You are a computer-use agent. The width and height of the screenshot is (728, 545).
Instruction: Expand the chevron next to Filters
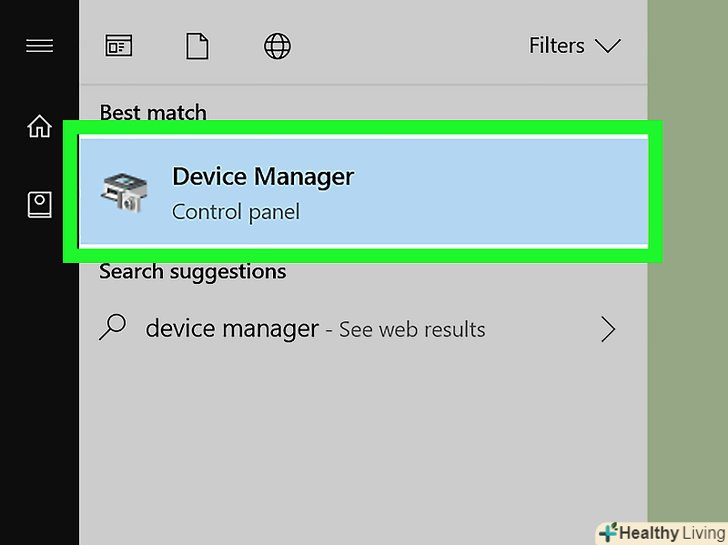pos(607,46)
